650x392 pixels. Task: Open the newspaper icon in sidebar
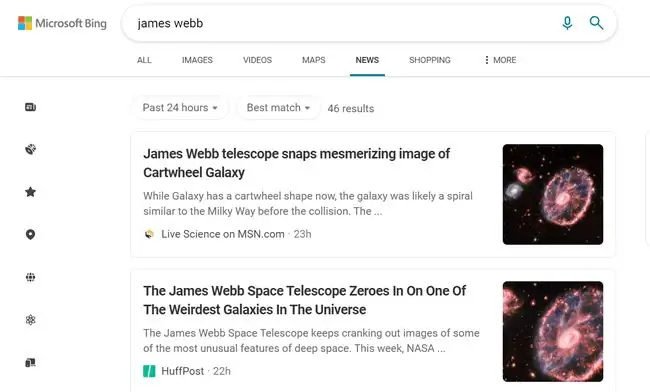[x=30, y=107]
